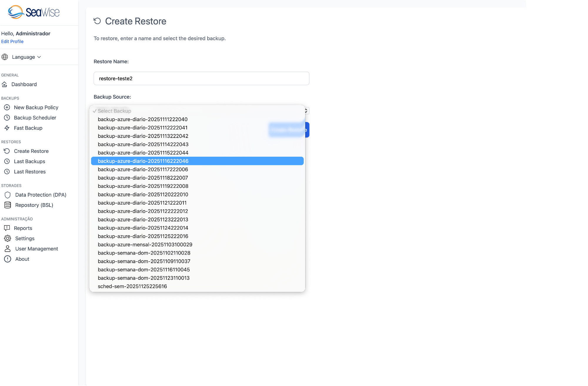
Task: Click inside the Restore Name field
Action: [201, 78]
